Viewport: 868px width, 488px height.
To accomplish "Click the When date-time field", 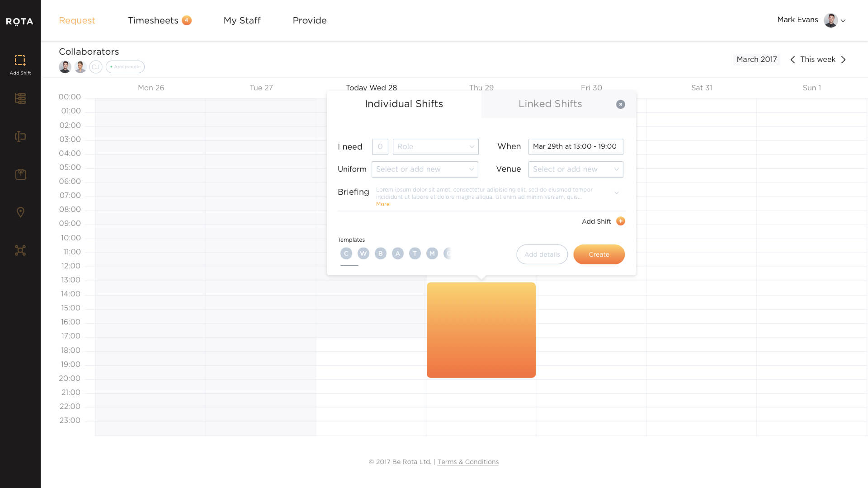I will pyautogui.click(x=576, y=146).
